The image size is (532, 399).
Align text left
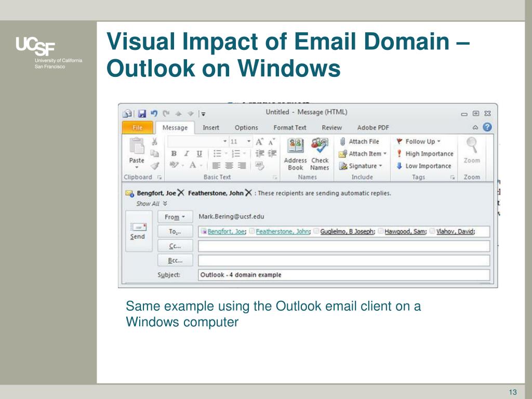coord(216,166)
